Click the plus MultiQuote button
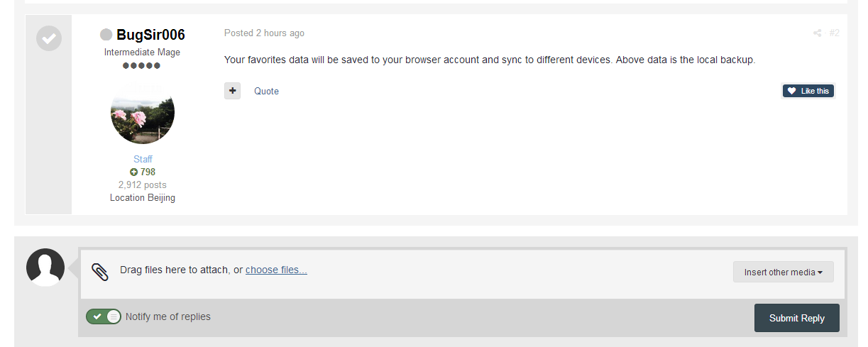 (232, 91)
